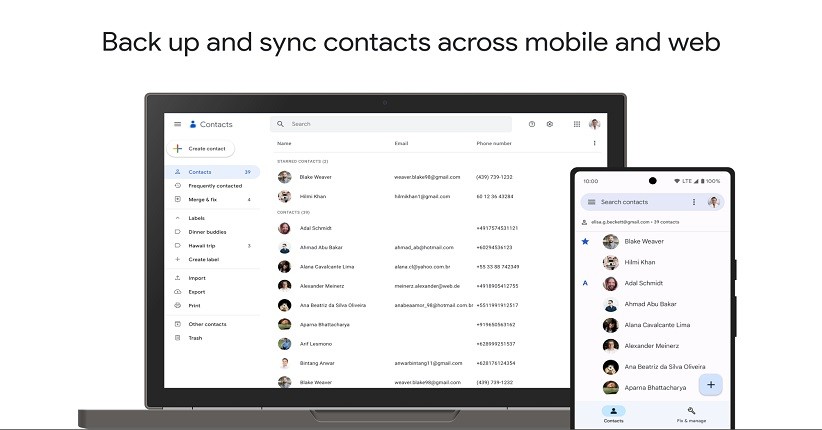Collapse the Labels section chevron
Screen dimensions: 822x430
(178, 217)
